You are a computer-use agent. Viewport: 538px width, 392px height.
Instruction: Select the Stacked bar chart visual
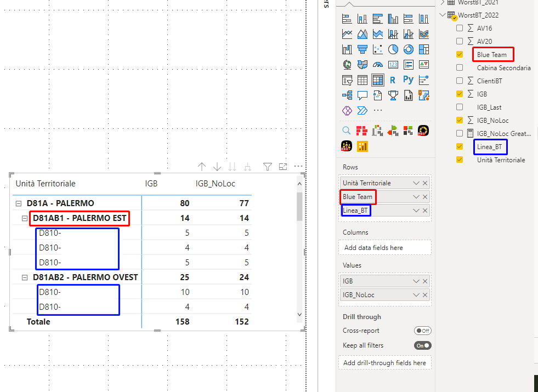(x=347, y=19)
